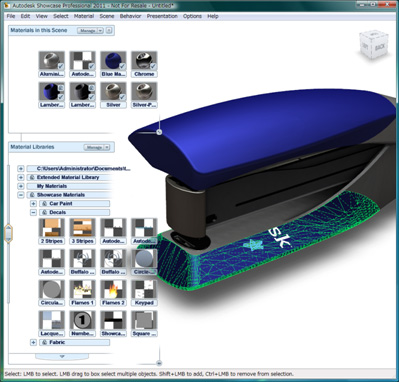The height and width of the screenshot is (382, 399).
Task: Click the down arrow tab below libraries
Action: coord(62,356)
